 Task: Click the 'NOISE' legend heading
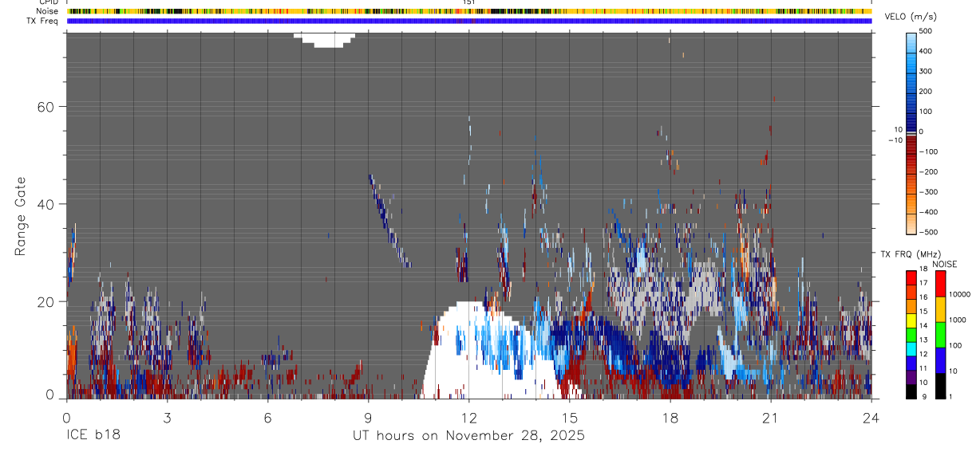[x=944, y=264]
